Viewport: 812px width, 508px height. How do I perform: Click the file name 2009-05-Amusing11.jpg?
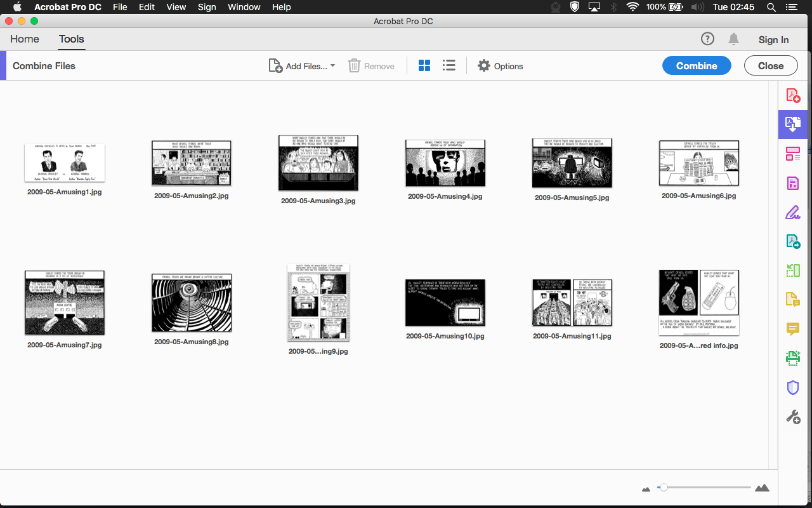572,336
